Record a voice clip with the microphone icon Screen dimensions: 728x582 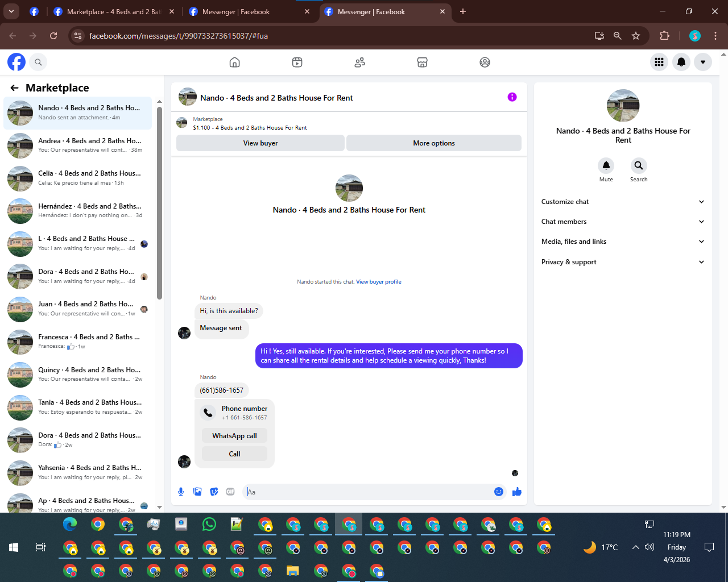pyautogui.click(x=181, y=492)
